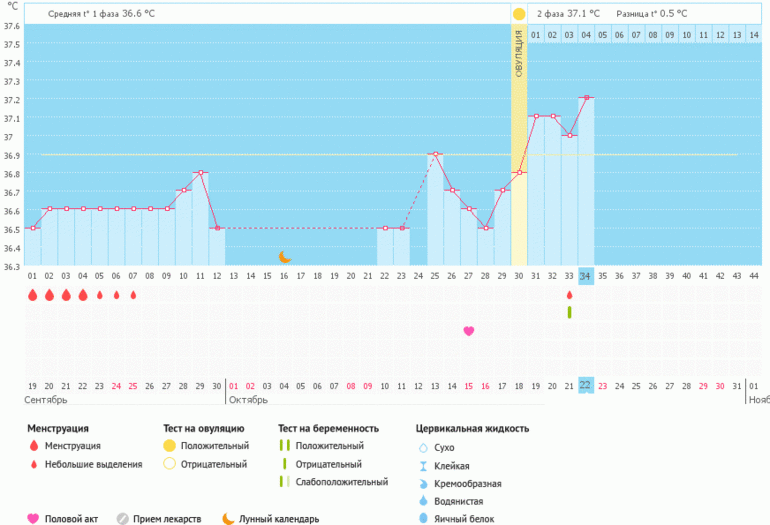The image size is (770, 525).
Task: Click the orange crescent moon inside the chart
Action: [x=284, y=257]
